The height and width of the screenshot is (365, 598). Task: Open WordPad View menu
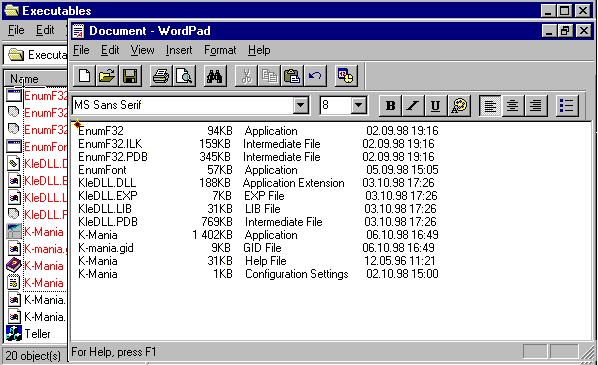[x=142, y=50]
